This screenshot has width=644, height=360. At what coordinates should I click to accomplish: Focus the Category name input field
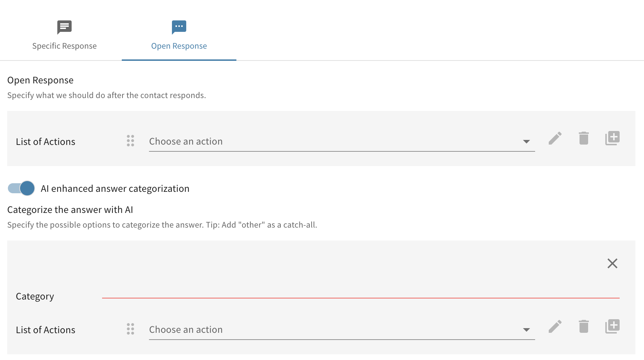point(360,292)
